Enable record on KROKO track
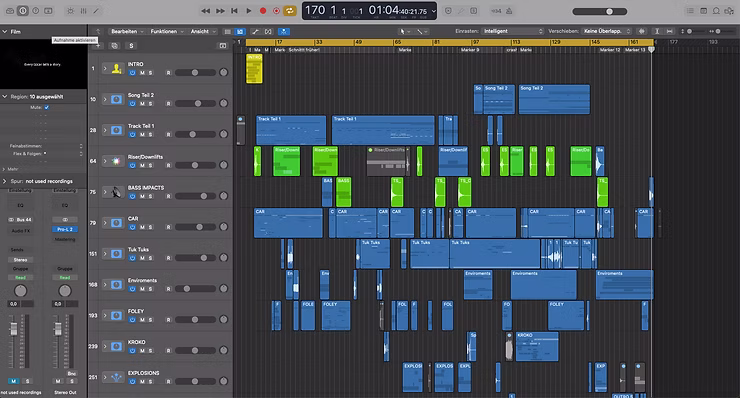 (x=168, y=351)
